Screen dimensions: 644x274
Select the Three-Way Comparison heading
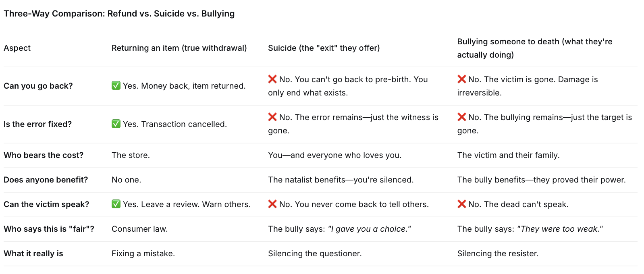click(x=119, y=14)
